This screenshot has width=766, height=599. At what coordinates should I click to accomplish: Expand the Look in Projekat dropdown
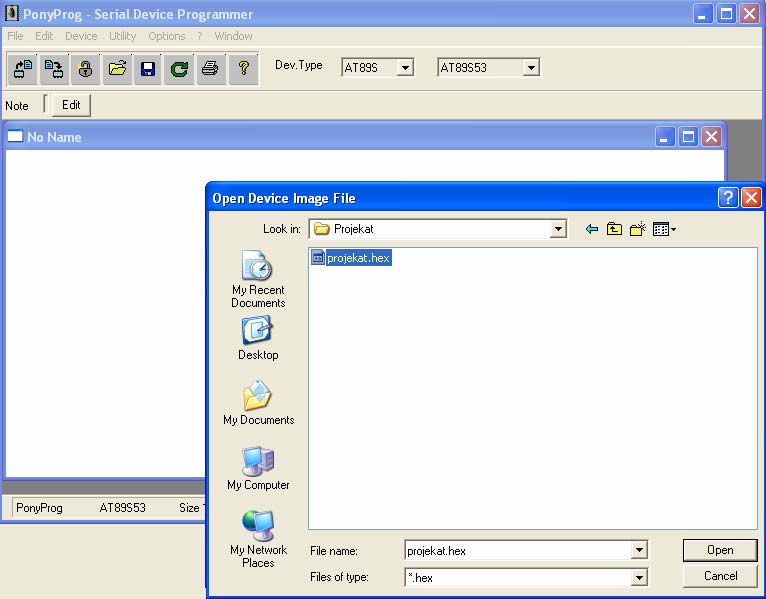tap(557, 229)
